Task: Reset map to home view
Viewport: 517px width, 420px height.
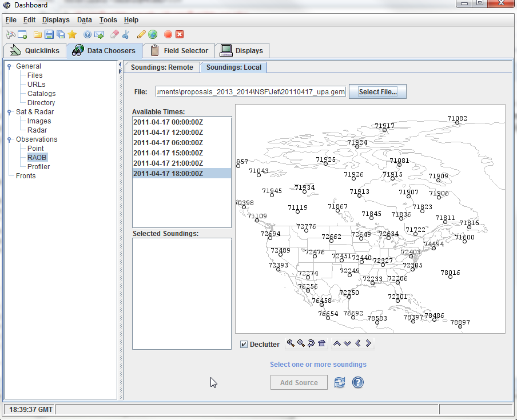Action: tap(321, 343)
